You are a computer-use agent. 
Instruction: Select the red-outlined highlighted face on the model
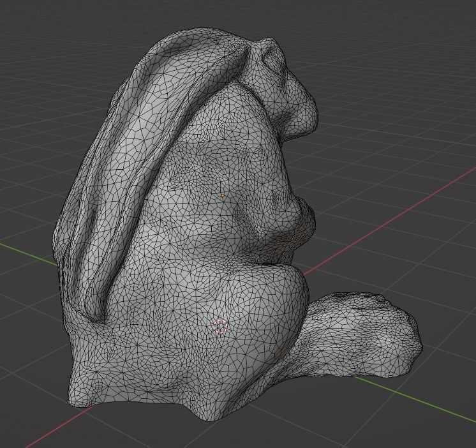click(x=219, y=326)
